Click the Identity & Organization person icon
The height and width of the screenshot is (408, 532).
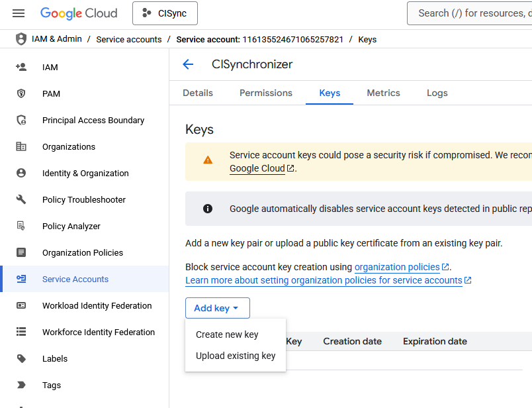[x=21, y=173]
